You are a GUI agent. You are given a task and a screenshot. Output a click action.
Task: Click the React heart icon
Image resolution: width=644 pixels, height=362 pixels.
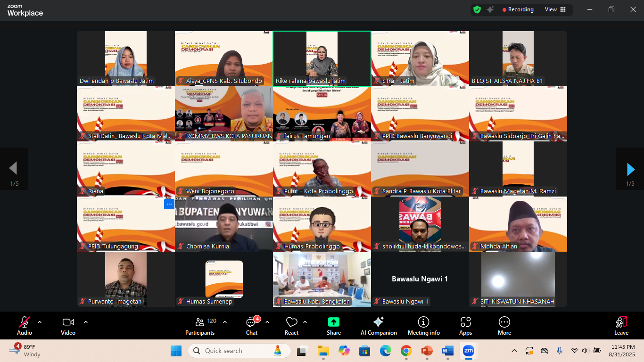point(291,326)
